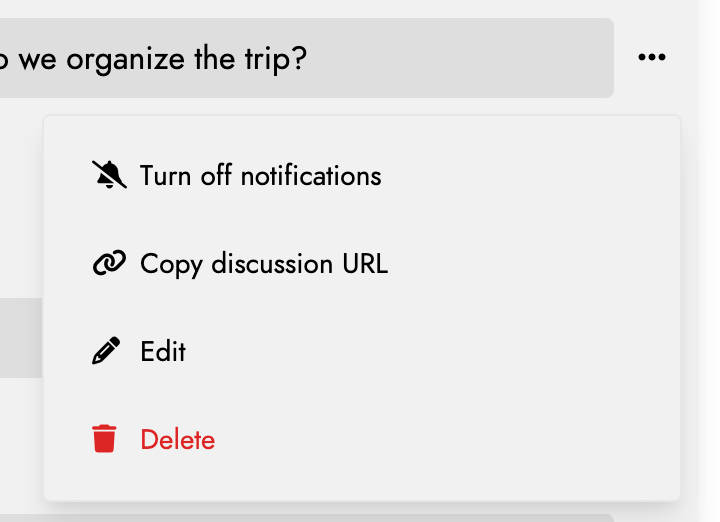Click the word 'notifications' in the menu

tap(311, 176)
